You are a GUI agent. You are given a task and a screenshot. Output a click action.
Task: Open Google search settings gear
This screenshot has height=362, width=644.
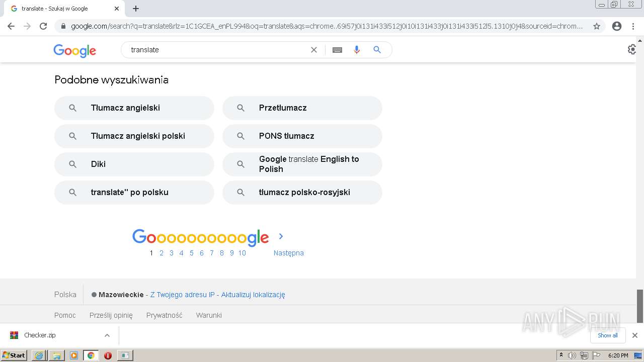pos(632,49)
